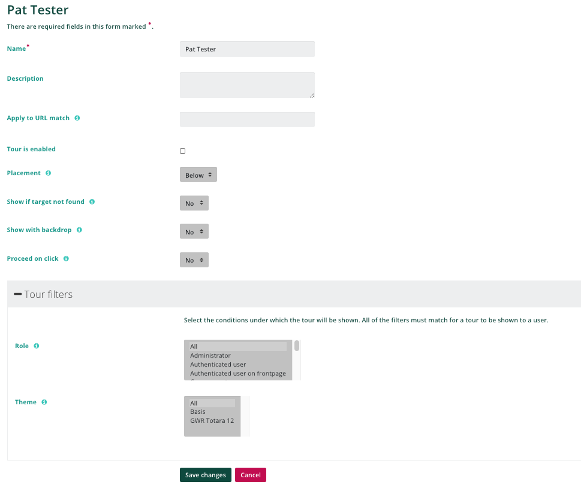The width and height of the screenshot is (582, 498).
Task: Open help icon next to Role
Action: [x=36, y=346]
